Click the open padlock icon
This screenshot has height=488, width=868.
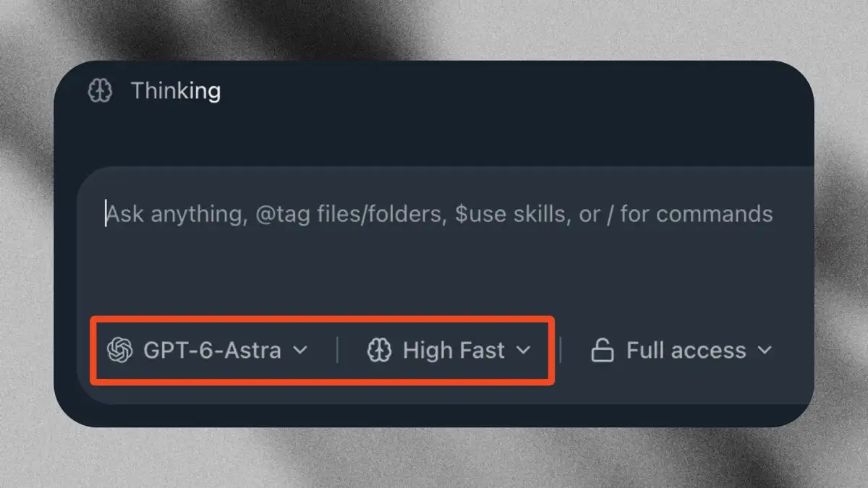click(x=603, y=351)
